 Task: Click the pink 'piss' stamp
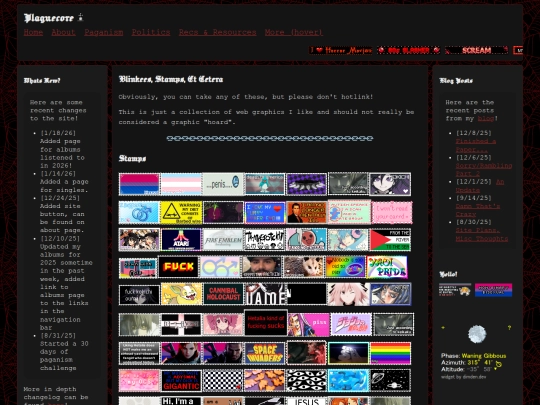click(x=309, y=324)
